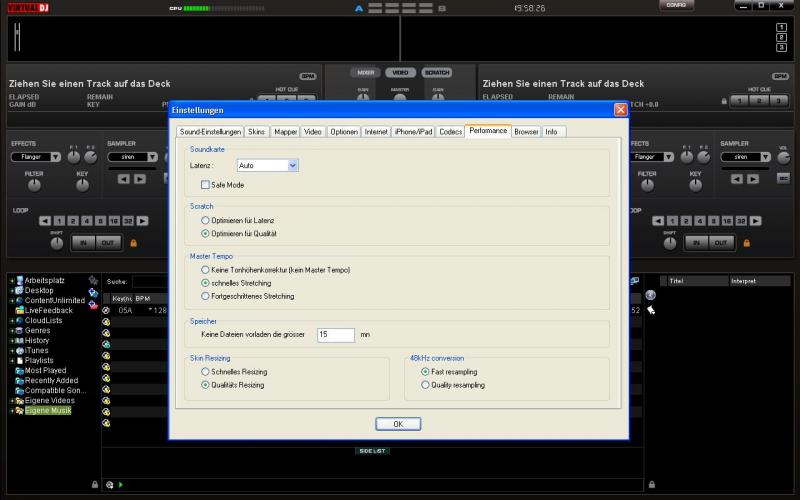Open left deck Flanger effects dropdown

[55, 157]
